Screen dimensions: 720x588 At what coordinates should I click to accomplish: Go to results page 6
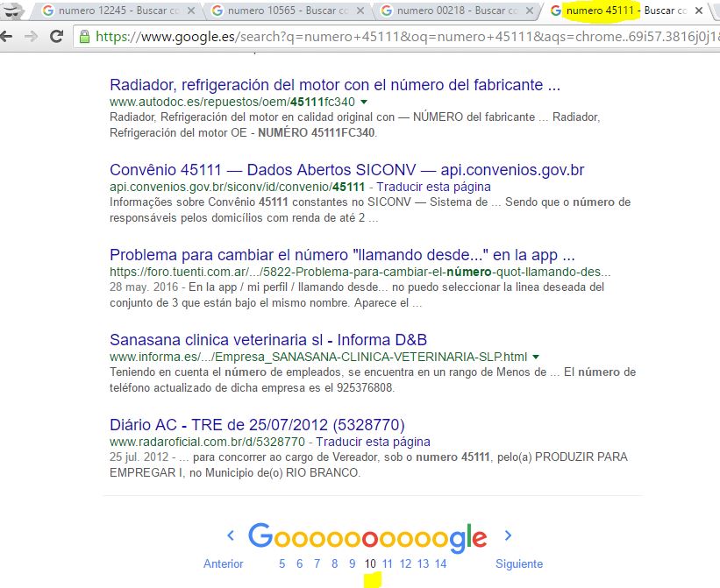[299, 563]
